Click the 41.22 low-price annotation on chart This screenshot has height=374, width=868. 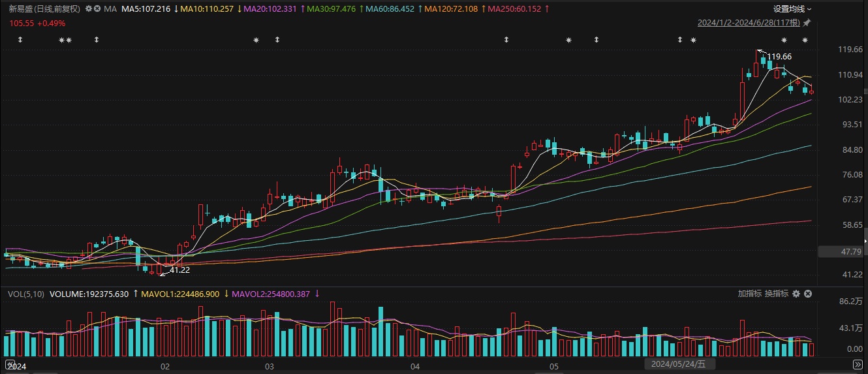coord(180,270)
